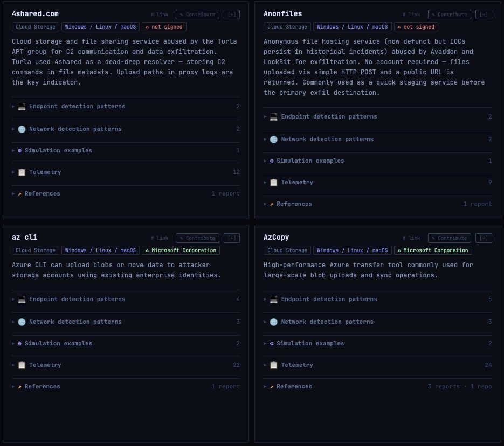Copy the # link for AzCopy
The height and width of the screenshot is (446, 504).
click(x=411, y=238)
